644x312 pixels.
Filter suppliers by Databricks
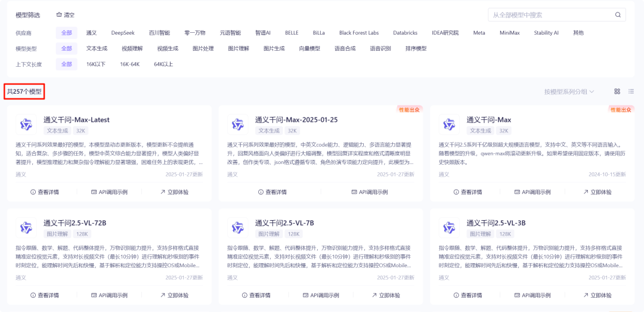405,32
